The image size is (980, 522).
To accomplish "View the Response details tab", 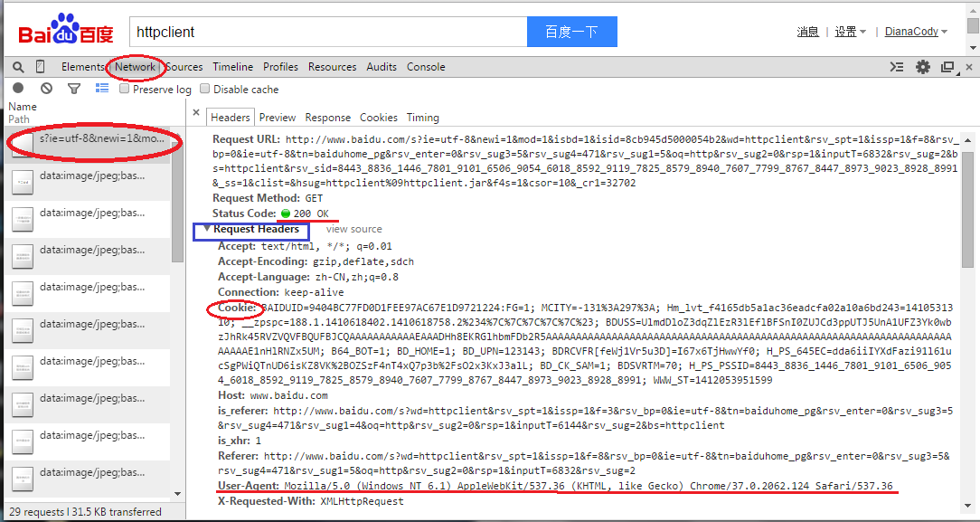I will point(328,118).
